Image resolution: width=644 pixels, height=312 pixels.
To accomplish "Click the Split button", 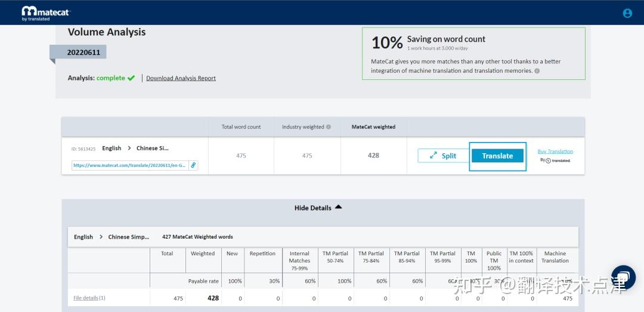I will point(442,156).
